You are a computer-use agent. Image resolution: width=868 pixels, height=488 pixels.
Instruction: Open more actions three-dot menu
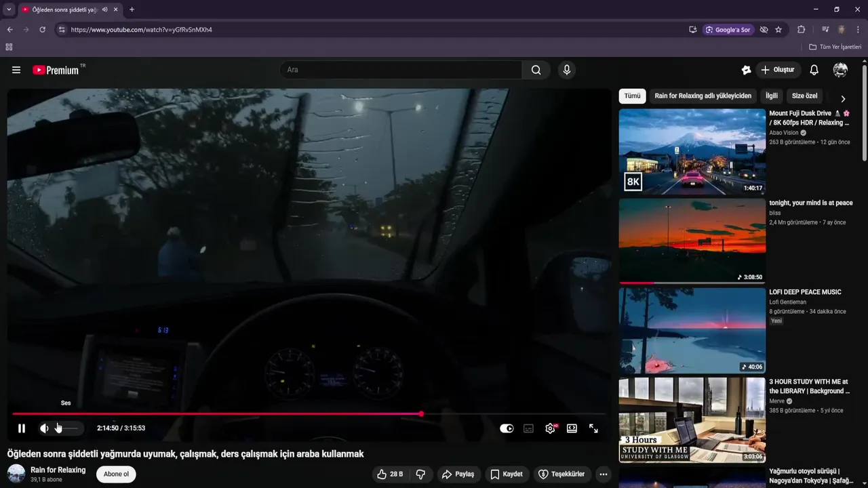604,474
